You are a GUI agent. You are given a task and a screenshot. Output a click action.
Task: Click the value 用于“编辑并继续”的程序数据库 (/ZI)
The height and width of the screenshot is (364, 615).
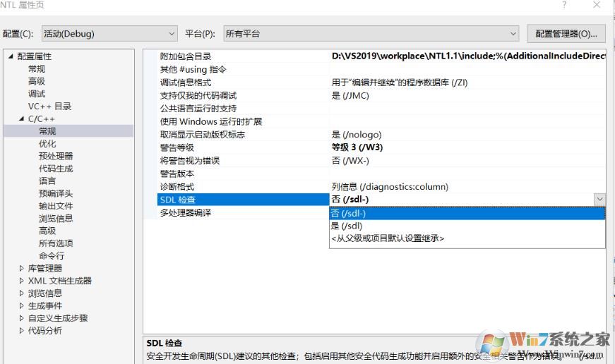pyautogui.click(x=400, y=83)
